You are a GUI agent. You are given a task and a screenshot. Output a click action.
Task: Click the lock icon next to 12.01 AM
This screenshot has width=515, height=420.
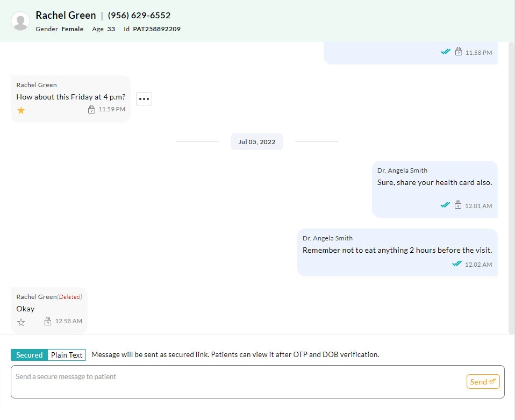click(458, 205)
